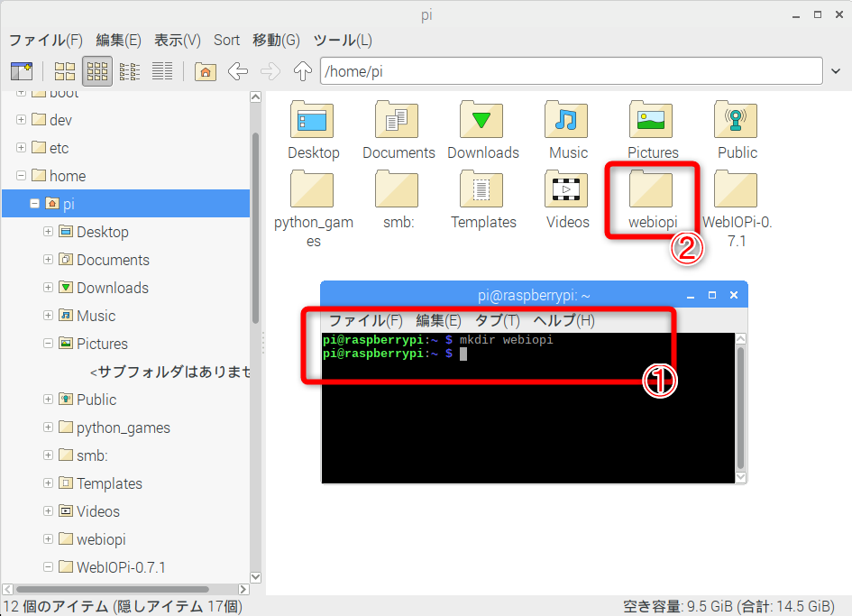Open the path history dropdown arrow

pyautogui.click(x=836, y=71)
